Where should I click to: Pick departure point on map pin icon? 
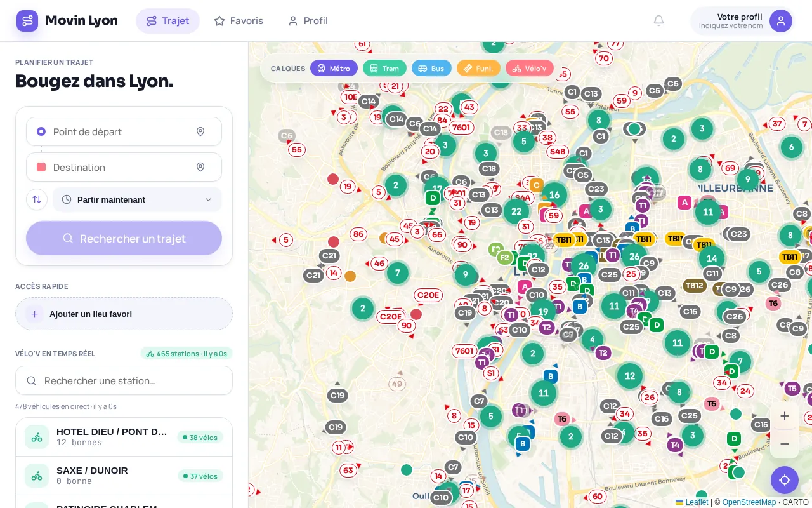(x=200, y=131)
